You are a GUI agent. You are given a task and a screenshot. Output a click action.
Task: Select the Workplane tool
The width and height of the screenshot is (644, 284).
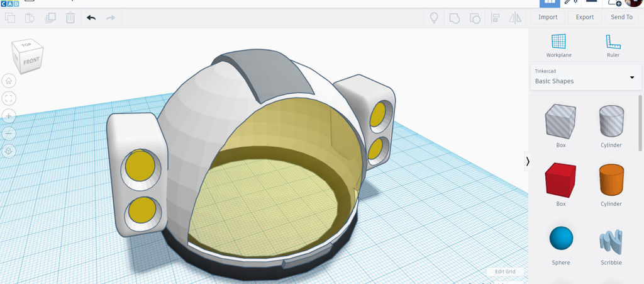pyautogui.click(x=558, y=45)
